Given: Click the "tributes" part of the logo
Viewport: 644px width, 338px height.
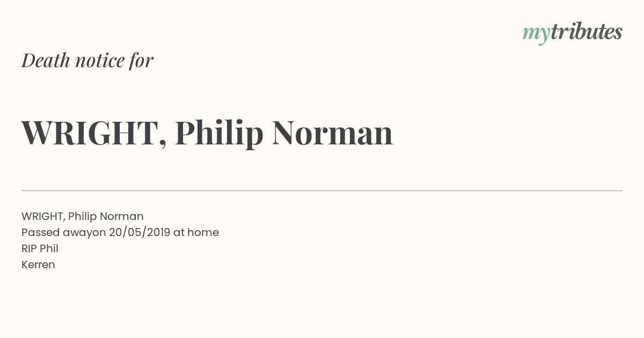Looking at the screenshot, I should (587, 32).
